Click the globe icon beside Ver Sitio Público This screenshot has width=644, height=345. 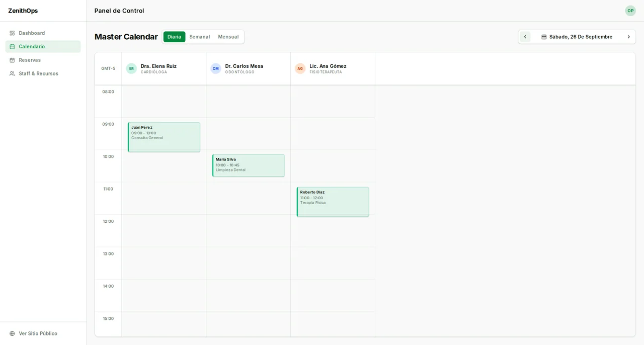click(12, 333)
